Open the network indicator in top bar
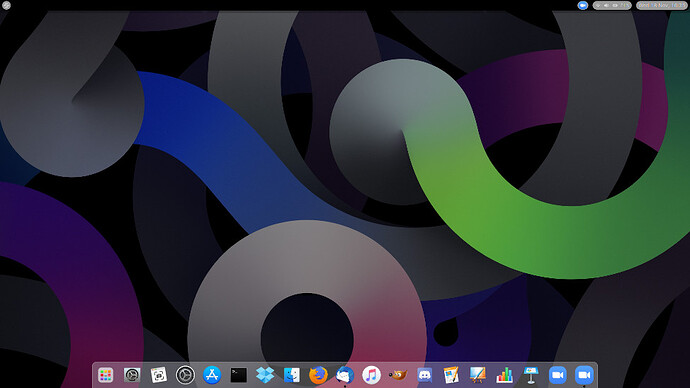690x388 pixels. [x=598, y=5]
